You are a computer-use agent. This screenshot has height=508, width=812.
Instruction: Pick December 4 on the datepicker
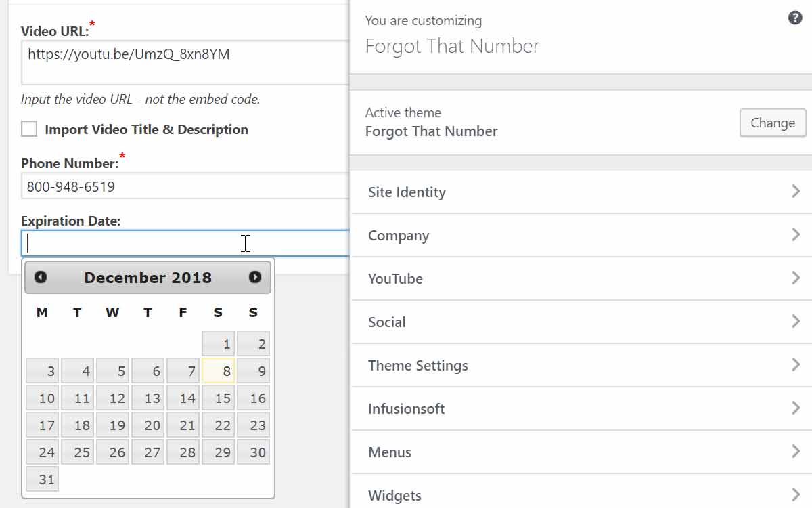78,371
